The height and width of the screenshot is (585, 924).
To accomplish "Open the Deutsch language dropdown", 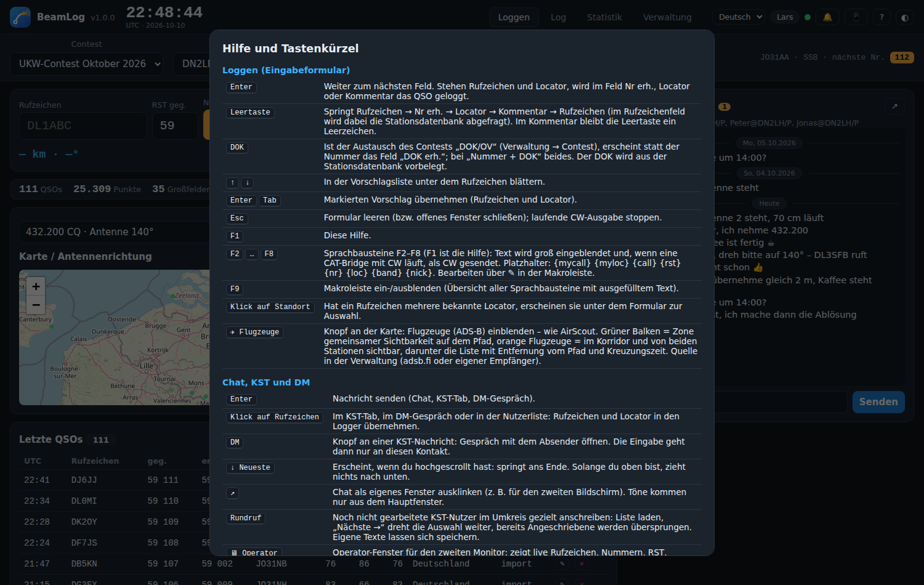I will (739, 17).
